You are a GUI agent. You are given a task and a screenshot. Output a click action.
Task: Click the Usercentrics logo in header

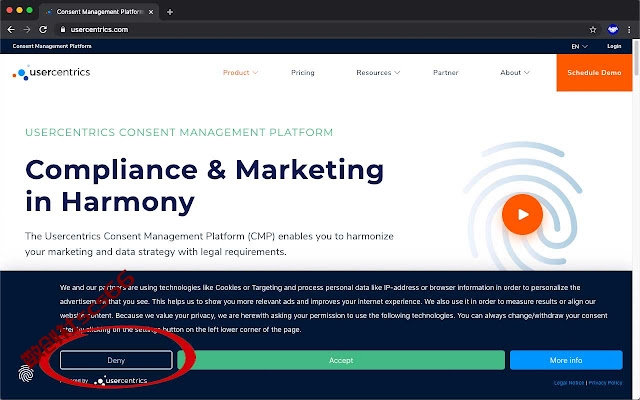51,73
